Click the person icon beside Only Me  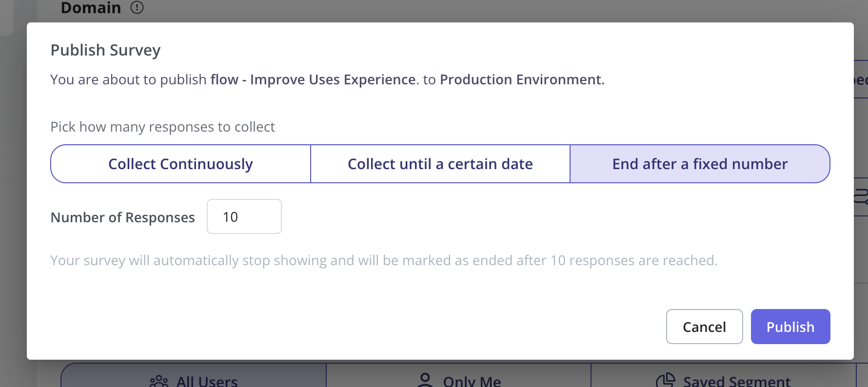[x=425, y=380]
